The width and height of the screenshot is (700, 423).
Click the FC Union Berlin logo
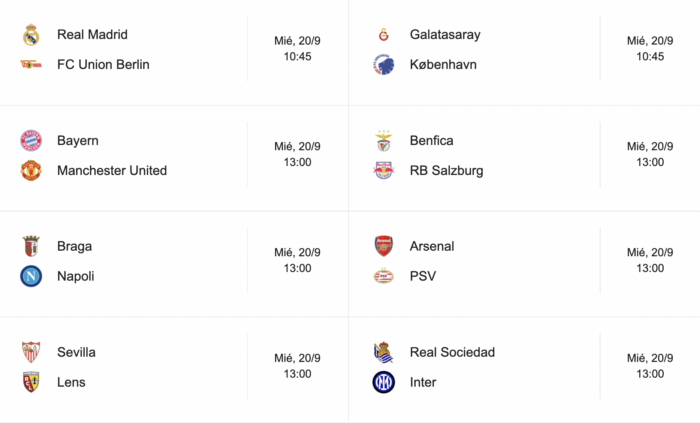click(31, 65)
